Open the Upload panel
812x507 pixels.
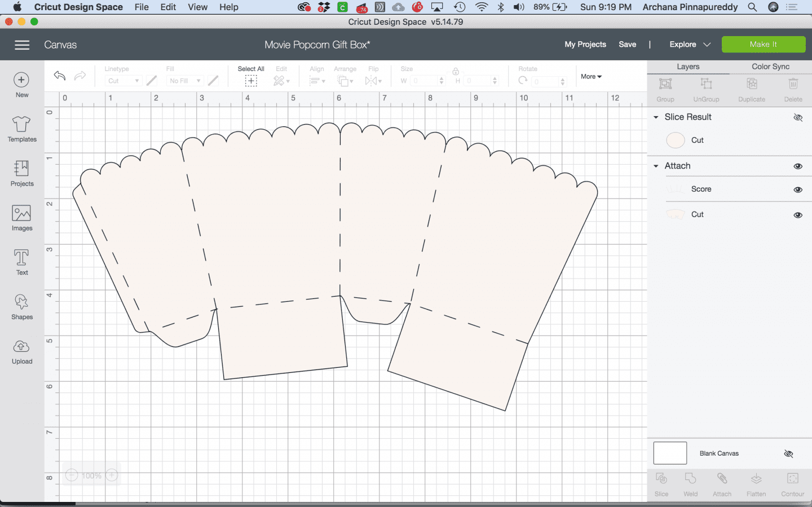tap(22, 351)
